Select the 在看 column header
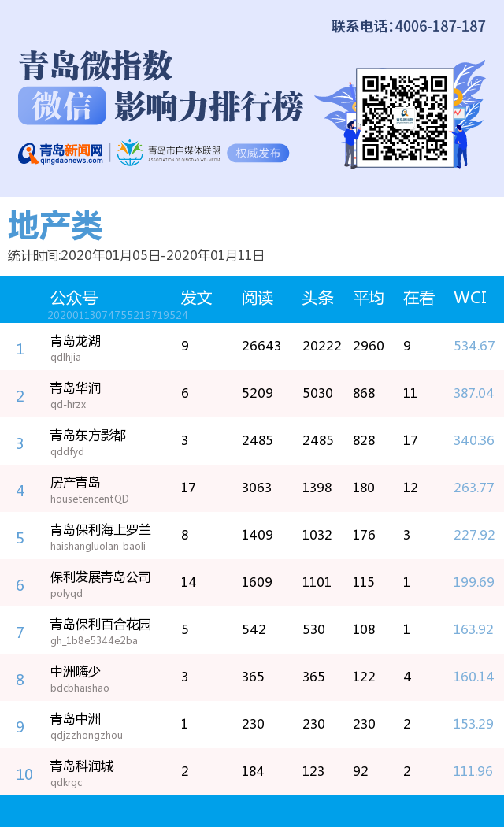Image resolution: width=504 pixels, height=827 pixels. [x=418, y=298]
